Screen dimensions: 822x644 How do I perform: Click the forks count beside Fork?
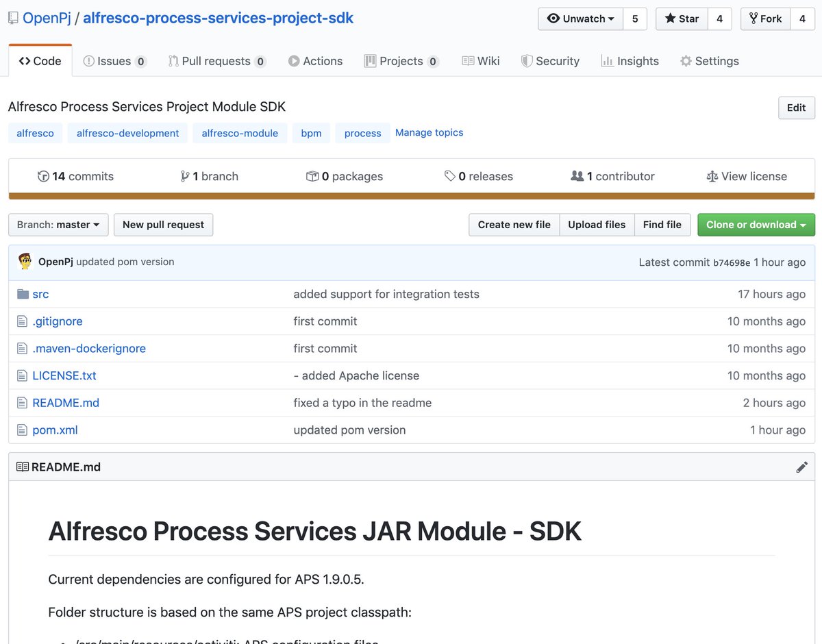pyautogui.click(x=802, y=19)
